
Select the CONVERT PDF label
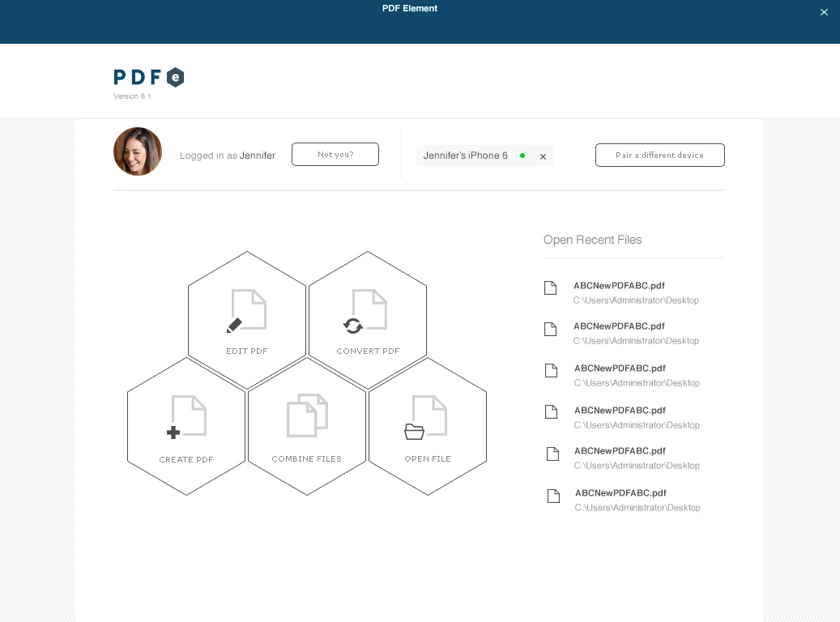tap(368, 351)
